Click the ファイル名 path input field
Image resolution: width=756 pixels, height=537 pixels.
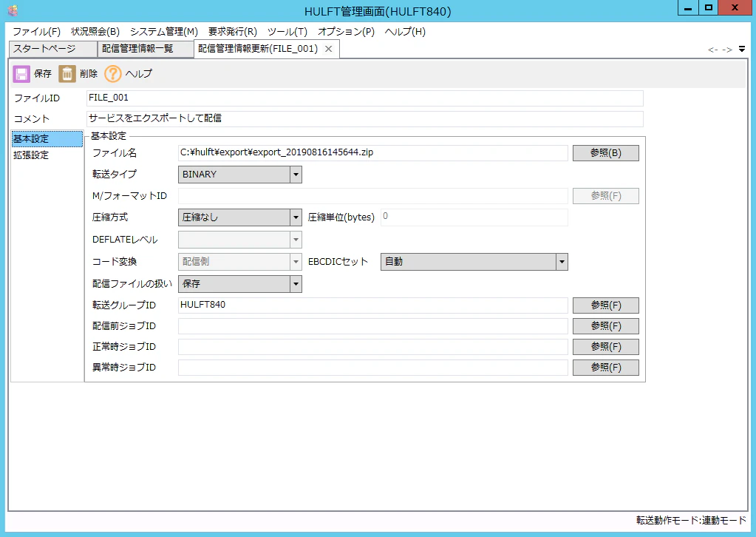point(372,153)
